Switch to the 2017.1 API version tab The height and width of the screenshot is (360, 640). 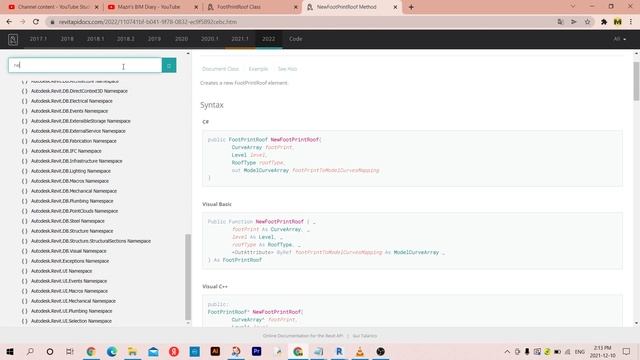tap(38, 39)
